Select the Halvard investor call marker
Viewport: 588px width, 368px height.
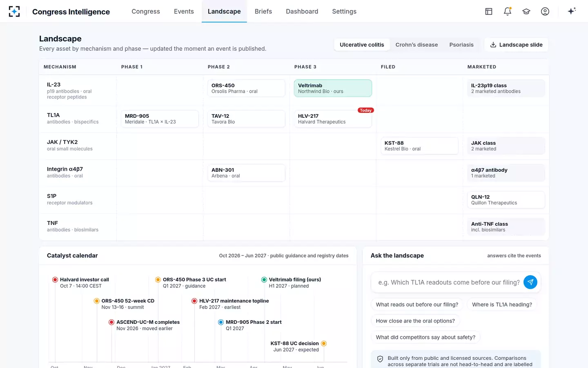pos(55,280)
